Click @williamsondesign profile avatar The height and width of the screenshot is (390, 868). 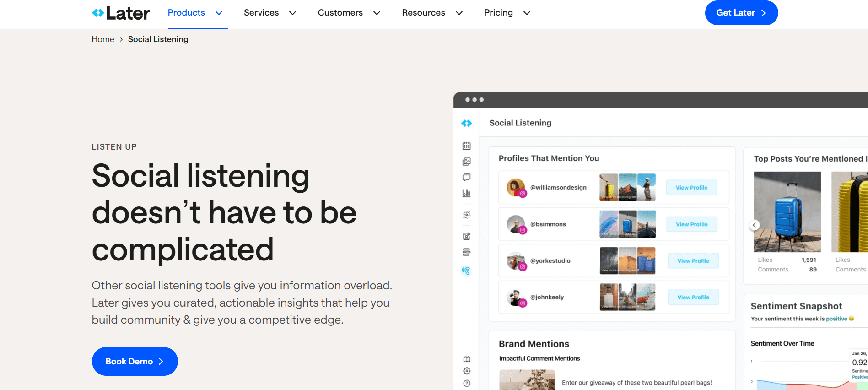(516, 188)
